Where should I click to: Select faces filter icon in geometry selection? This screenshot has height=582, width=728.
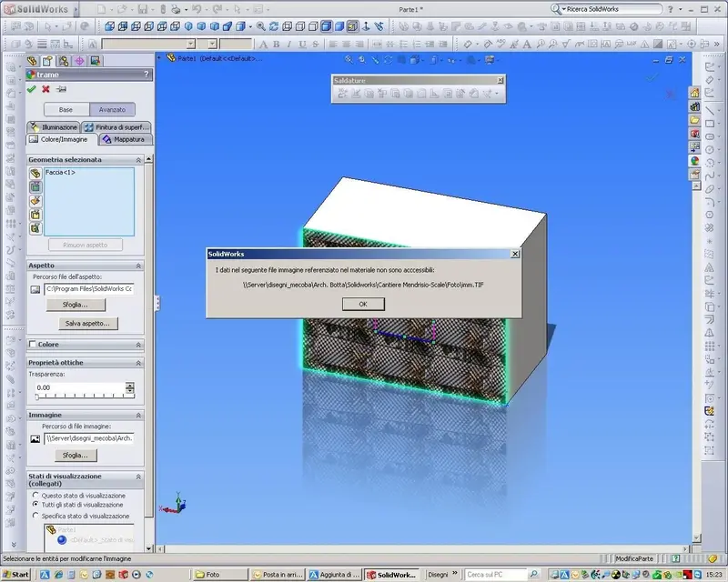(35, 187)
